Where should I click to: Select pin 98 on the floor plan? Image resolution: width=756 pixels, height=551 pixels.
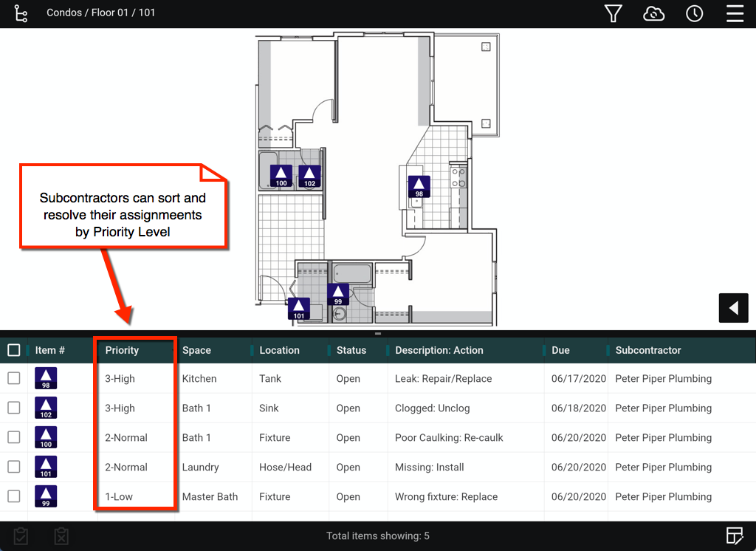pos(419,187)
